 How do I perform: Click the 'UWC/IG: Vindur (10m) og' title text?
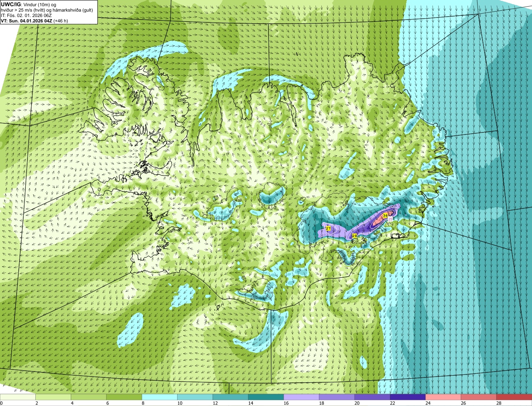[29, 4]
